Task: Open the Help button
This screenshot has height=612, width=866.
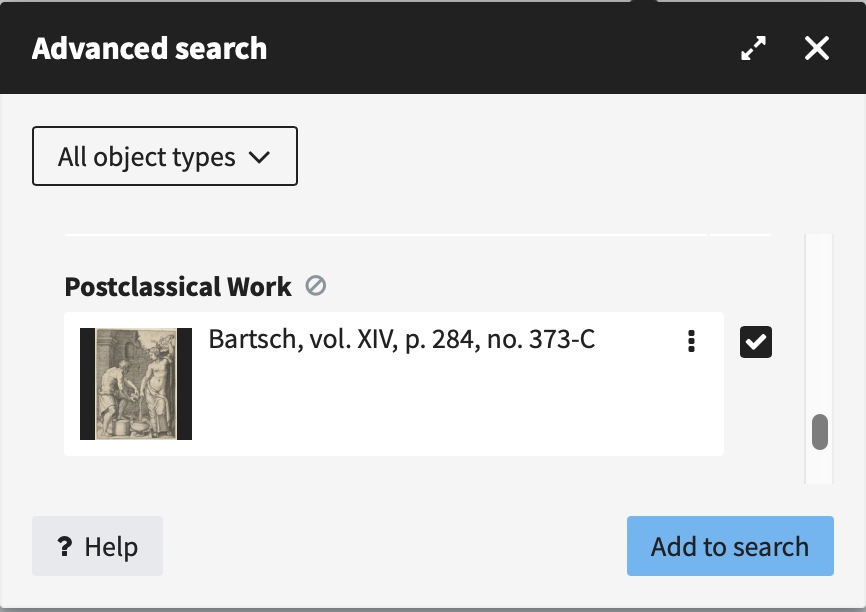Action: click(x=97, y=546)
